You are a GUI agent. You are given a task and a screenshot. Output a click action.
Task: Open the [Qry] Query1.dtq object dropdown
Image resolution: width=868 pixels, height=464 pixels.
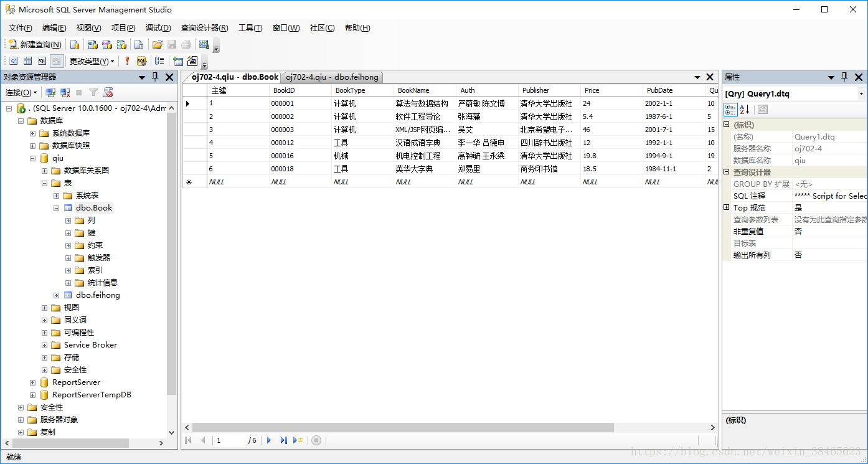(x=862, y=94)
